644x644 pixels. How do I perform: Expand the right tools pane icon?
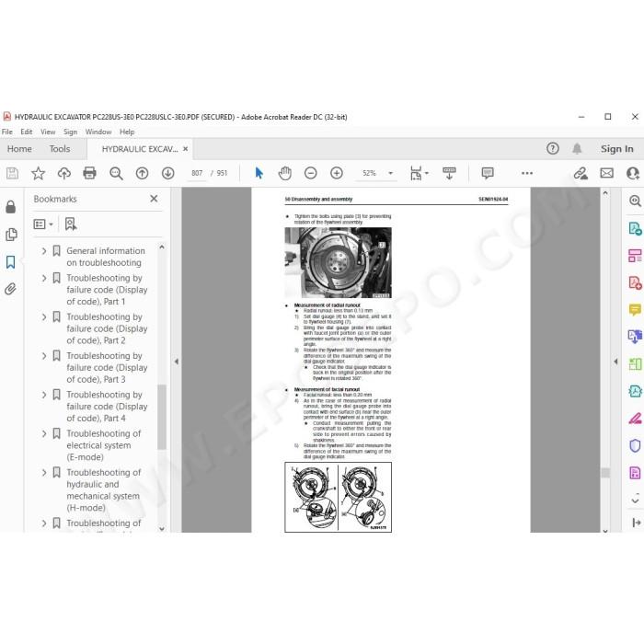[637, 523]
